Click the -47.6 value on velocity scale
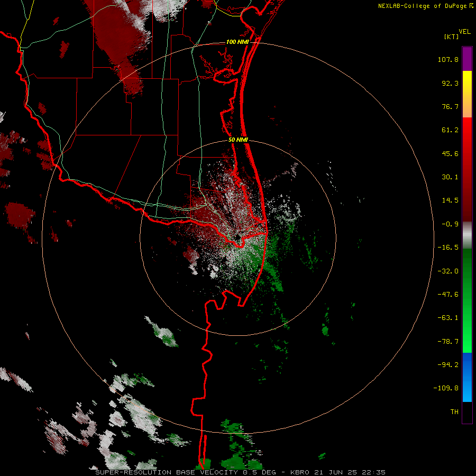The image size is (476, 476). [448, 295]
